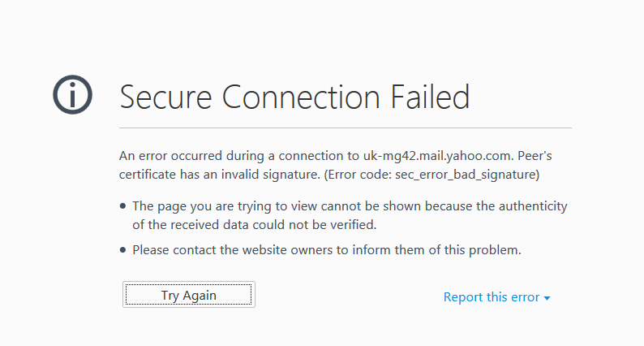Click 'of the received data could not be verified'
The image size is (644, 346).
254,225
